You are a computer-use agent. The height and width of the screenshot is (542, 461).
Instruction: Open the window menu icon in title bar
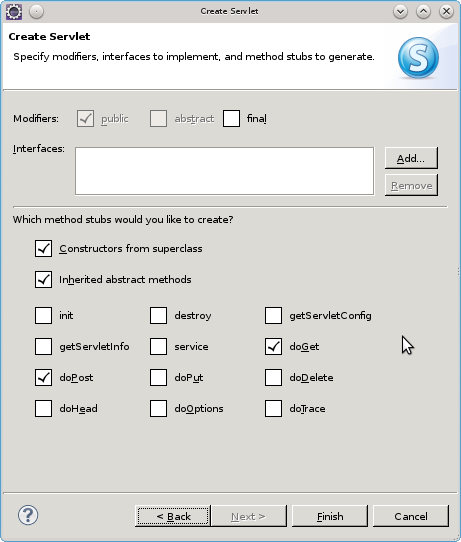click(14, 11)
